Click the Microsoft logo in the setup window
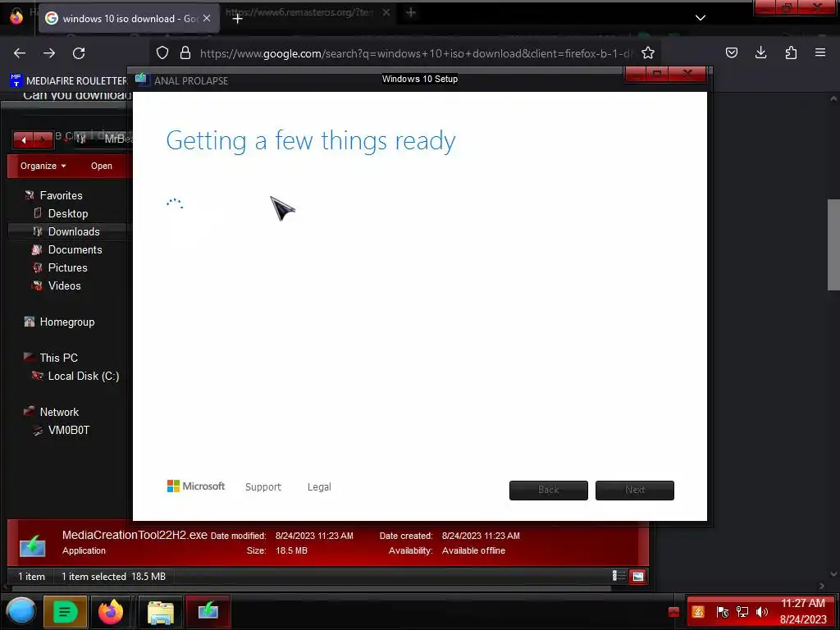 [196, 486]
